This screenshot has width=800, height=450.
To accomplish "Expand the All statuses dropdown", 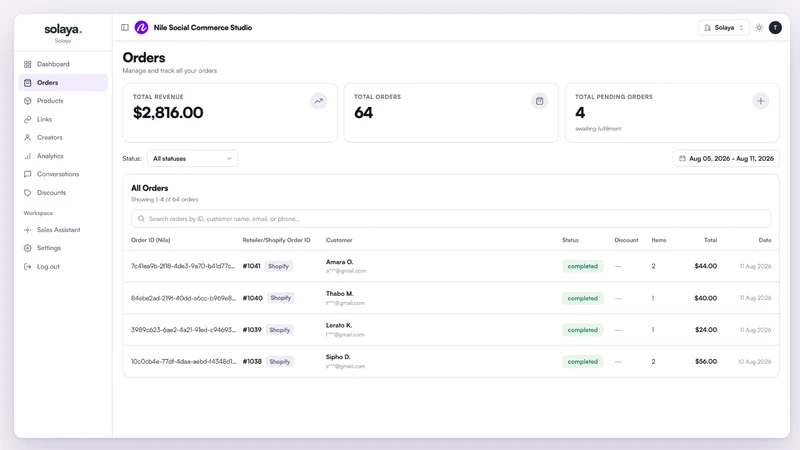I will tap(193, 159).
